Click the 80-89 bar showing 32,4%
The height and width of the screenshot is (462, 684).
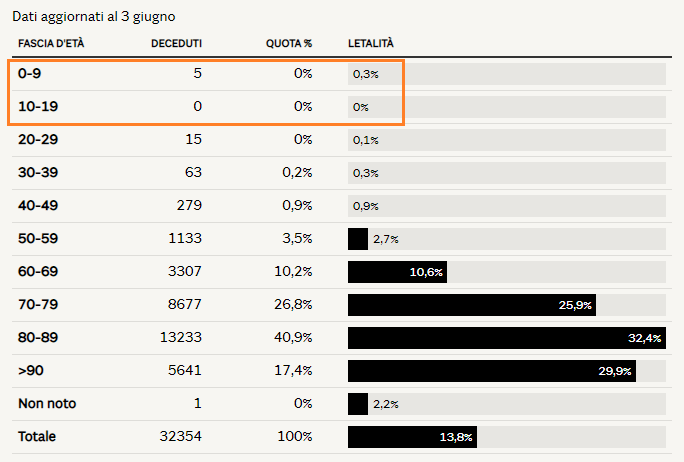coord(506,338)
